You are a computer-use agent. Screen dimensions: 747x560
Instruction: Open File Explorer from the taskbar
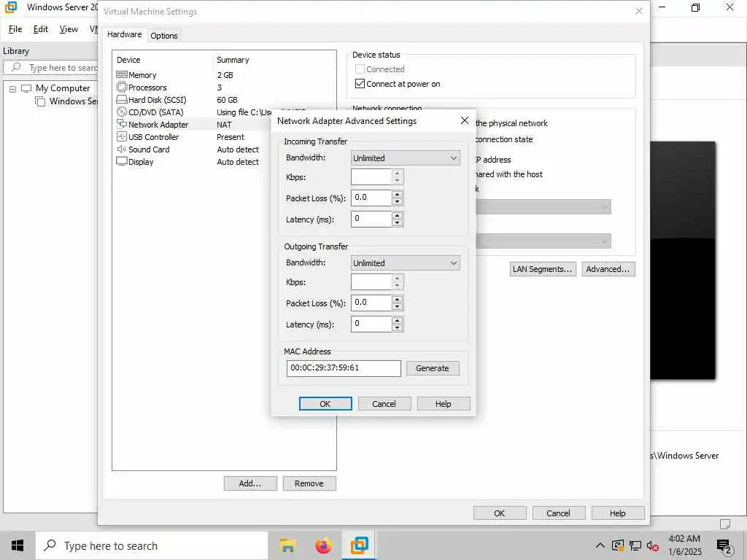(287, 545)
